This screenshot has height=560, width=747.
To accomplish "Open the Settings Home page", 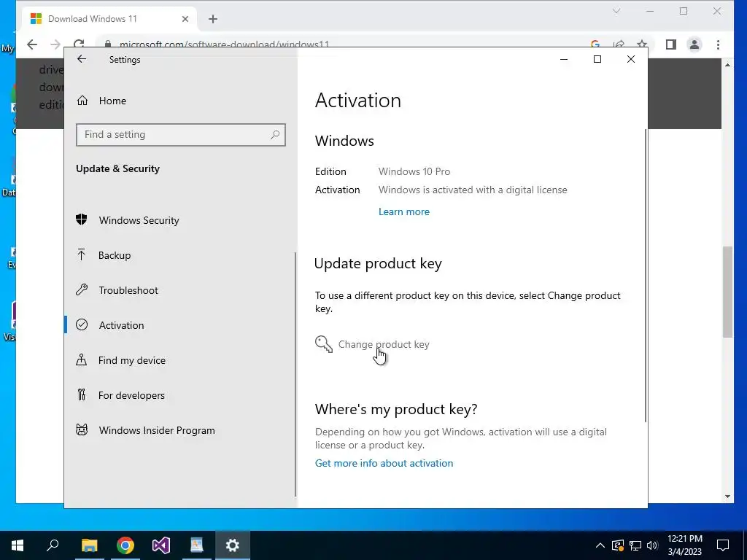I will [112, 101].
